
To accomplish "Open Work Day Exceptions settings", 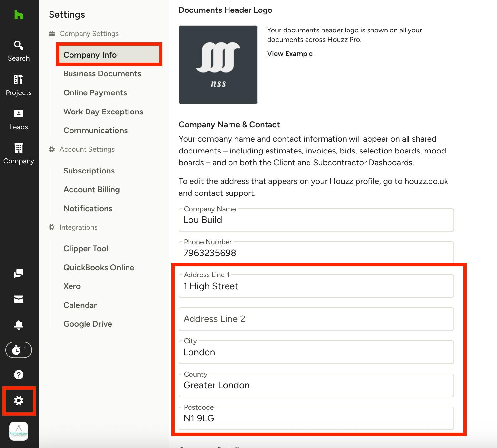I will (x=103, y=112).
